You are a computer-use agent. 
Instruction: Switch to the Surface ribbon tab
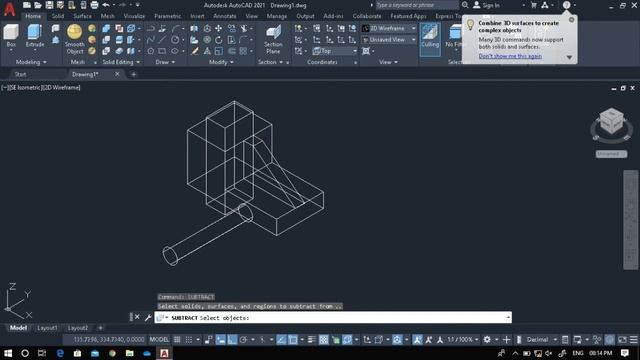tap(82, 16)
